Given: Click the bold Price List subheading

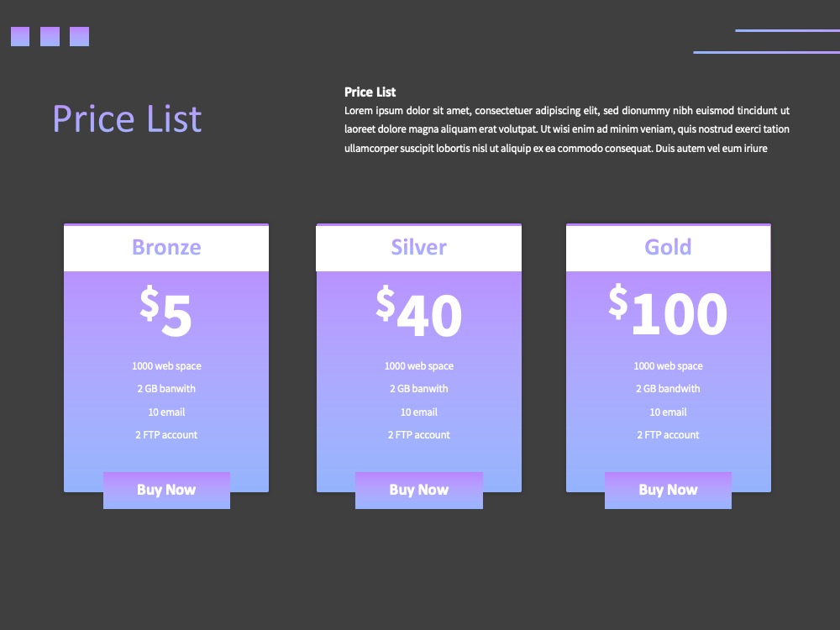Looking at the screenshot, I should point(370,92).
